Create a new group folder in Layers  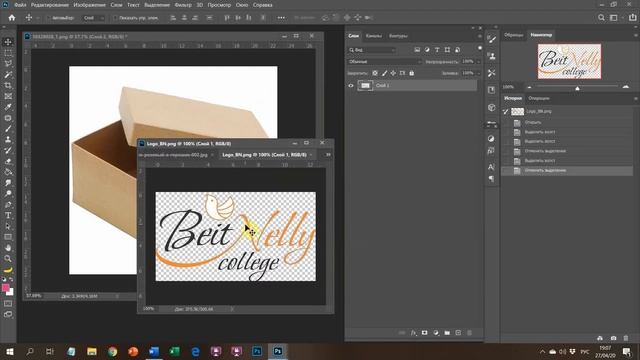(x=447, y=333)
